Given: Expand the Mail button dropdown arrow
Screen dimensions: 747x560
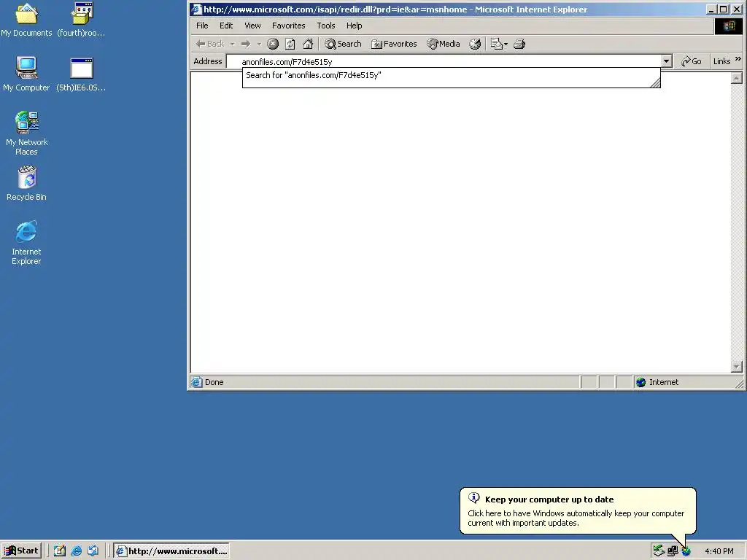Looking at the screenshot, I should point(506,44).
